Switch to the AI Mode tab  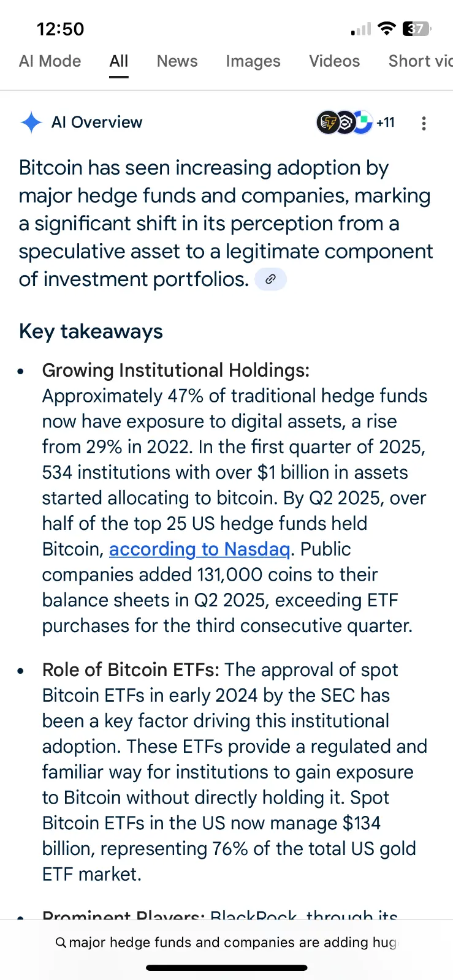pos(50,61)
